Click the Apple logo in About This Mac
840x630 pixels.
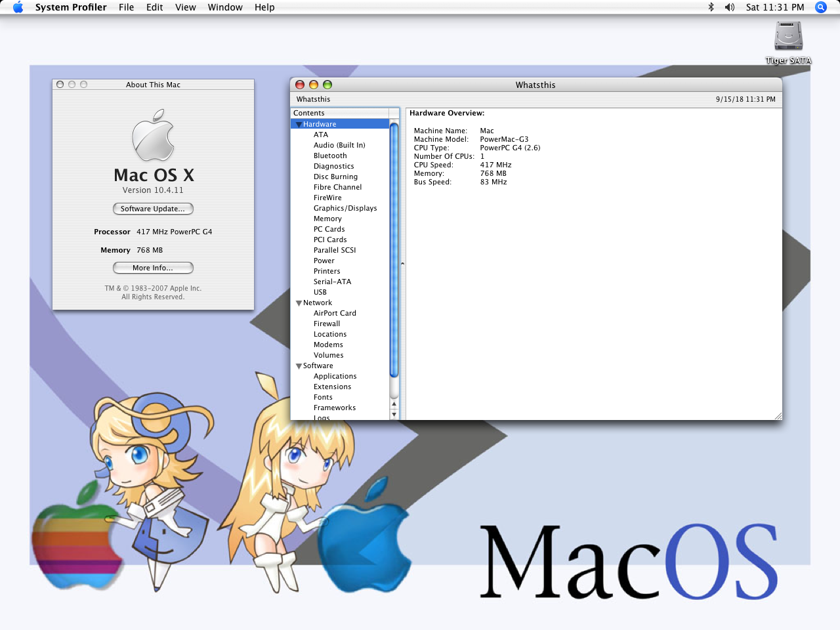click(x=154, y=135)
